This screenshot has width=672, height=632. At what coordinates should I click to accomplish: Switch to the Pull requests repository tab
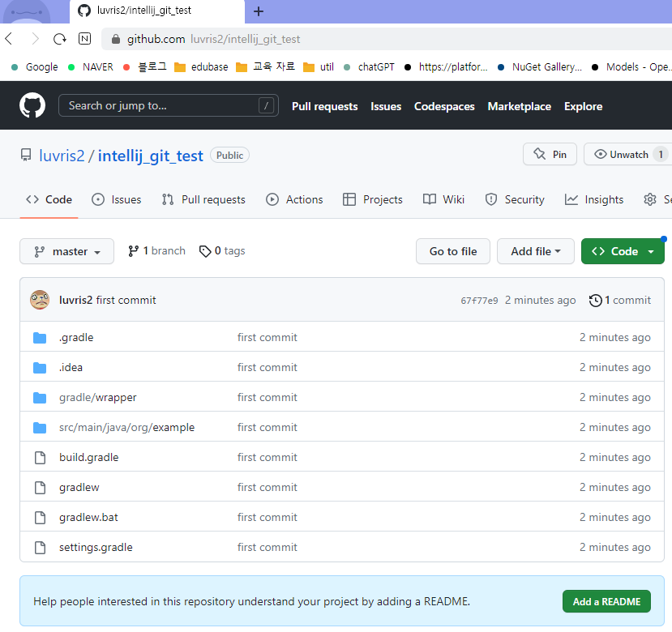(x=203, y=199)
